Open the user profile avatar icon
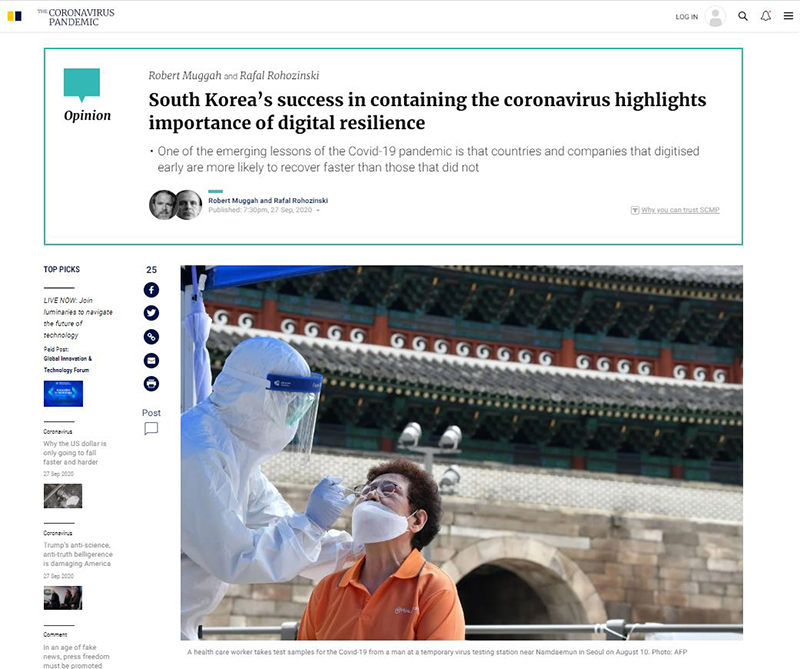Viewport: 800px width, 669px height. click(715, 16)
